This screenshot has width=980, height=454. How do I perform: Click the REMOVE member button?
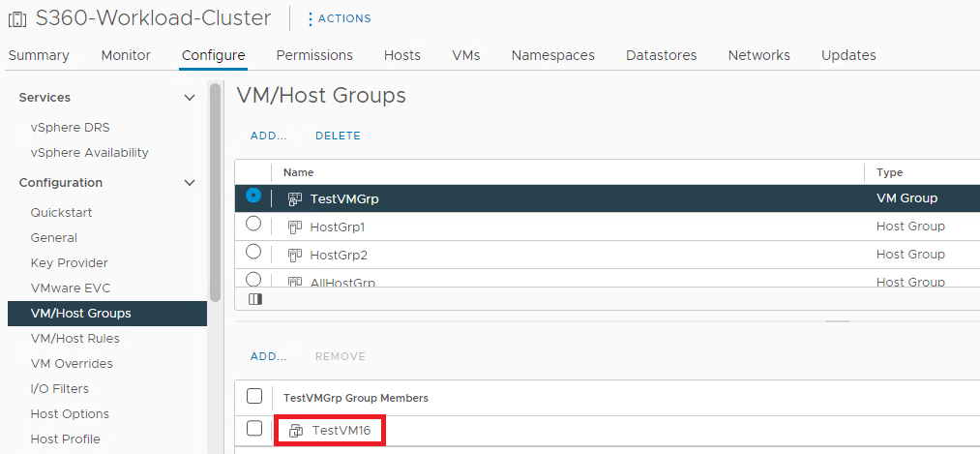340,356
